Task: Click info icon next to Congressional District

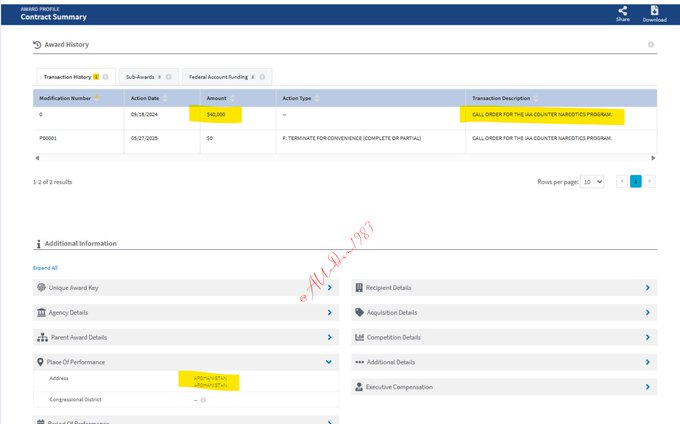Action: (x=203, y=400)
